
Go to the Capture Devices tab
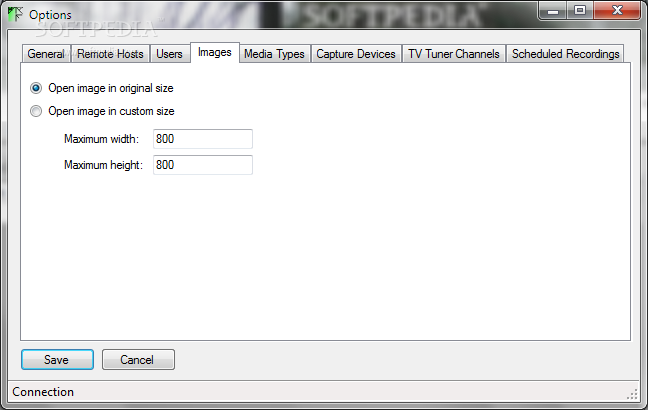click(x=356, y=54)
